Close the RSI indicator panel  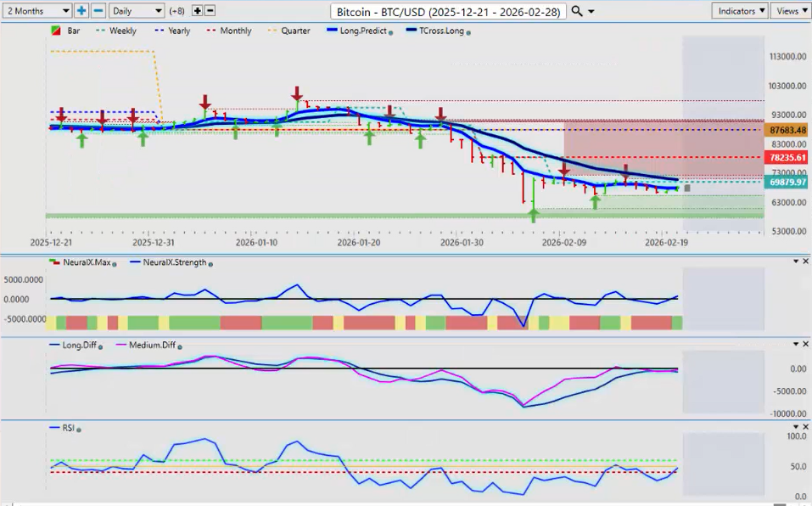coord(806,428)
